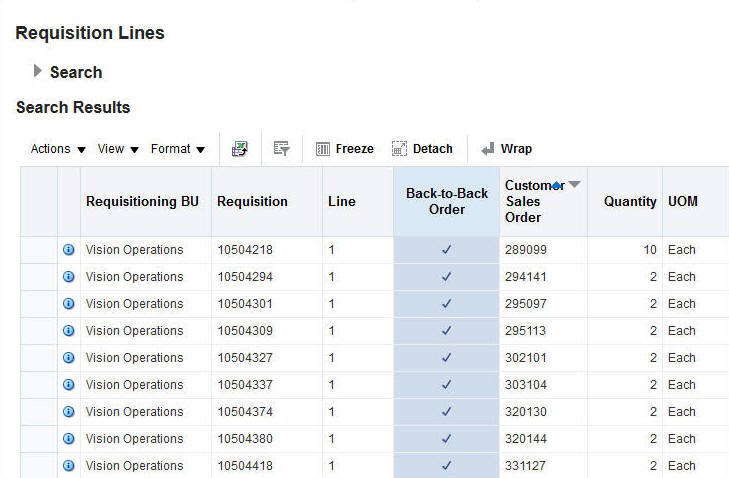Click info icon for requisition 10504309
This screenshot has height=478, width=729.
(x=69, y=331)
